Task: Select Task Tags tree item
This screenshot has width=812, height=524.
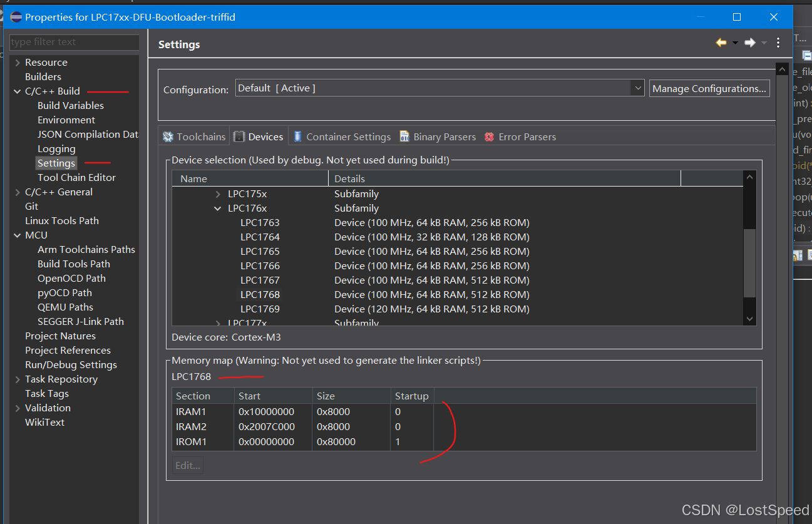Action: tap(47, 394)
